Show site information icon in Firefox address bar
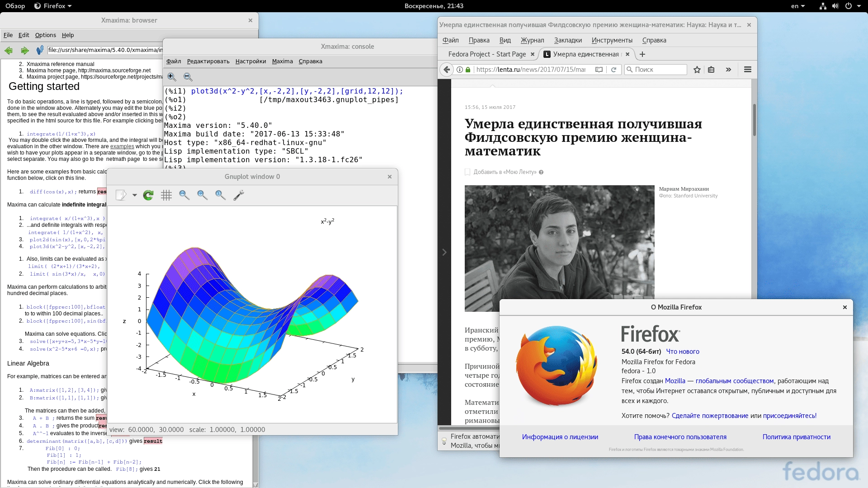This screenshot has height=488, width=868. 460,70
